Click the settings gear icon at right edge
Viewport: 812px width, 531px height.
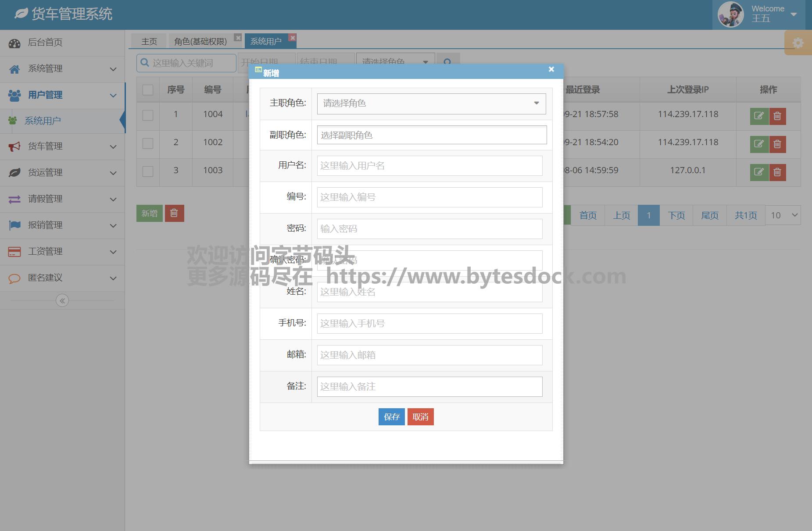(798, 43)
